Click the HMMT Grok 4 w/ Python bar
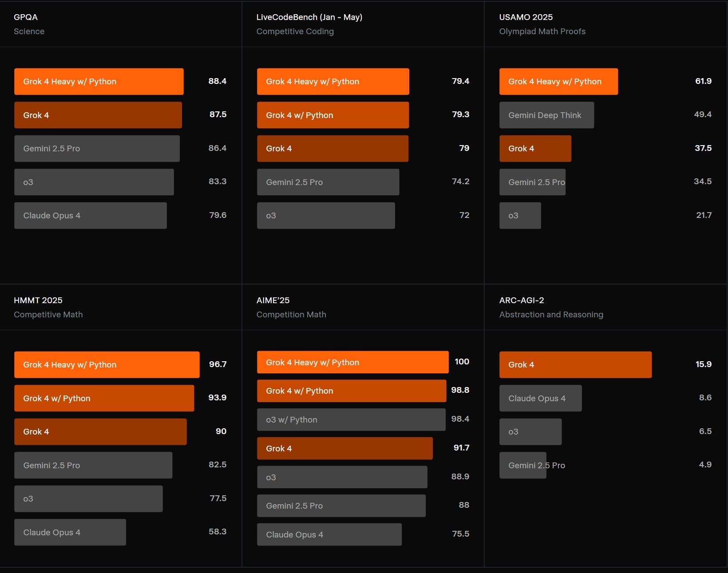This screenshot has height=573, width=728. pos(104,398)
